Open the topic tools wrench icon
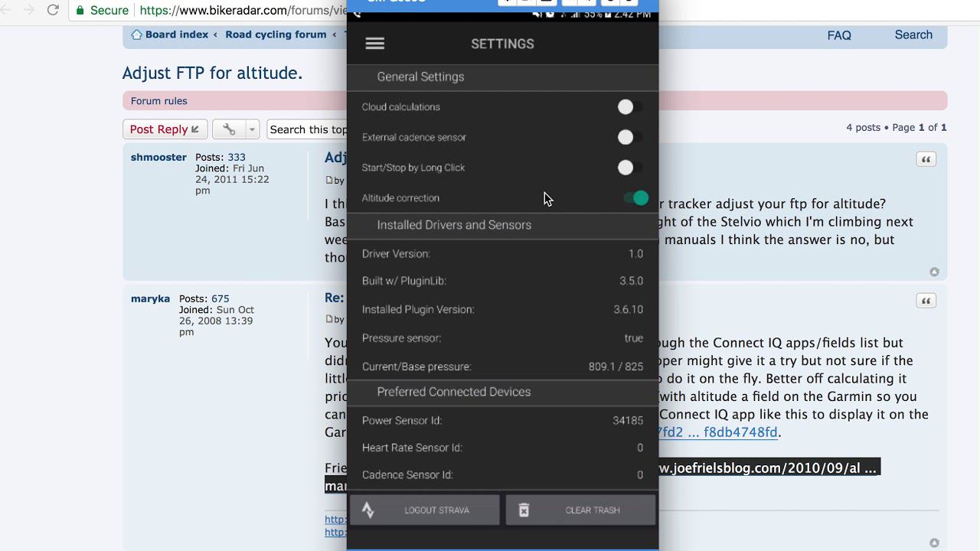Screen dimensions: 980x551 click(229, 129)
